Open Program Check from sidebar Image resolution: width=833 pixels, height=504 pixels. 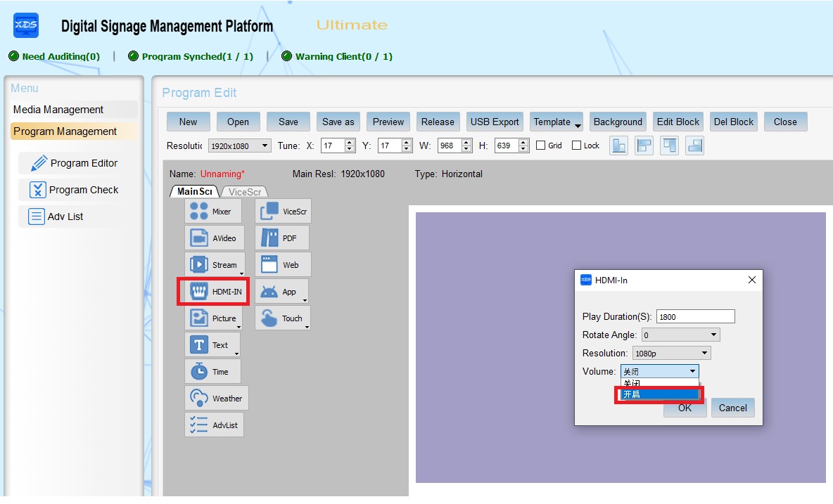tap(83, 190)
